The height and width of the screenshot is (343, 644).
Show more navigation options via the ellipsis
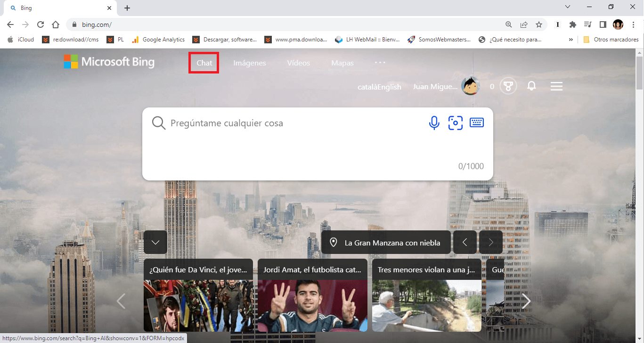point(380,62)
